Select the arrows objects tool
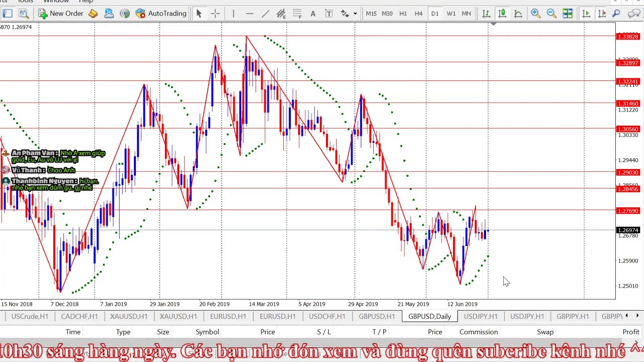 tap(345, 14)
